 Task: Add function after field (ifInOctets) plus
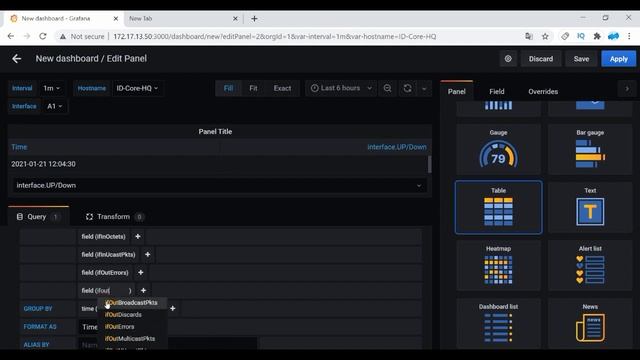[138, 236]
